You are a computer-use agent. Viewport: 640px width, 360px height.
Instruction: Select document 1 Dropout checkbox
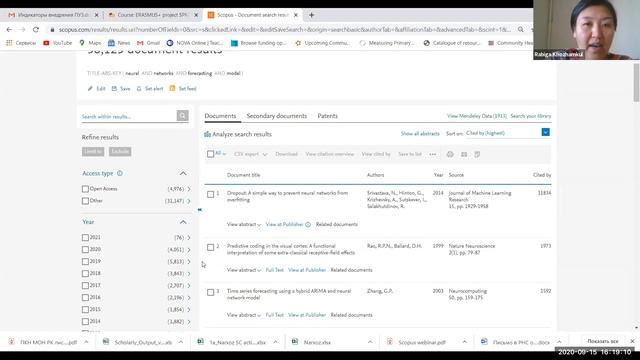pyautogui.click(x=210, y=194)
